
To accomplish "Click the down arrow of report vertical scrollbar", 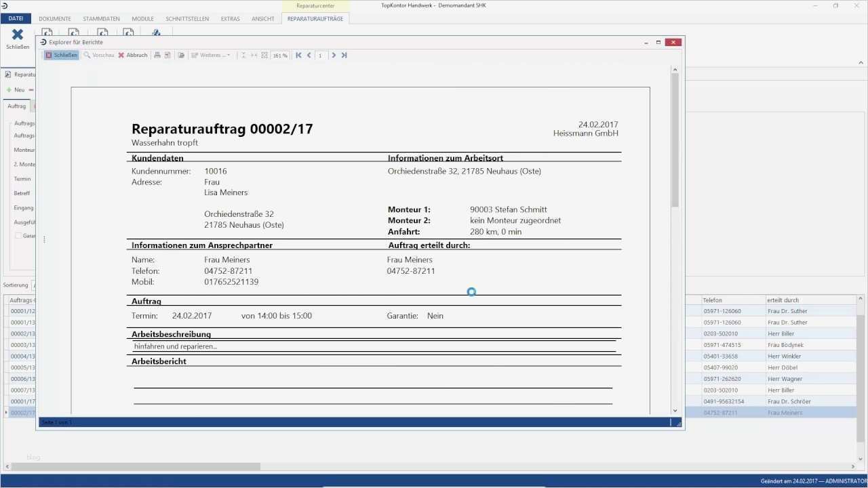I will tap(675, 411).
